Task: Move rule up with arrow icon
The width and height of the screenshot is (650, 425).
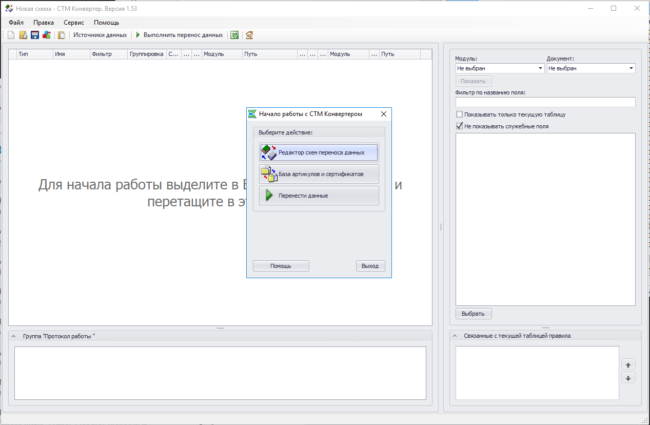Action: [x=628, y=365]
